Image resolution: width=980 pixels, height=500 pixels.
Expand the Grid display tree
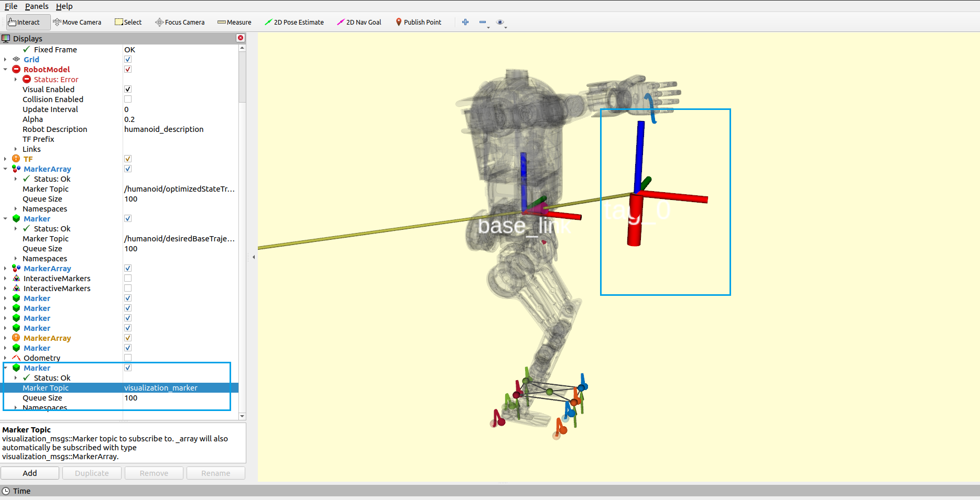point(5,59)
